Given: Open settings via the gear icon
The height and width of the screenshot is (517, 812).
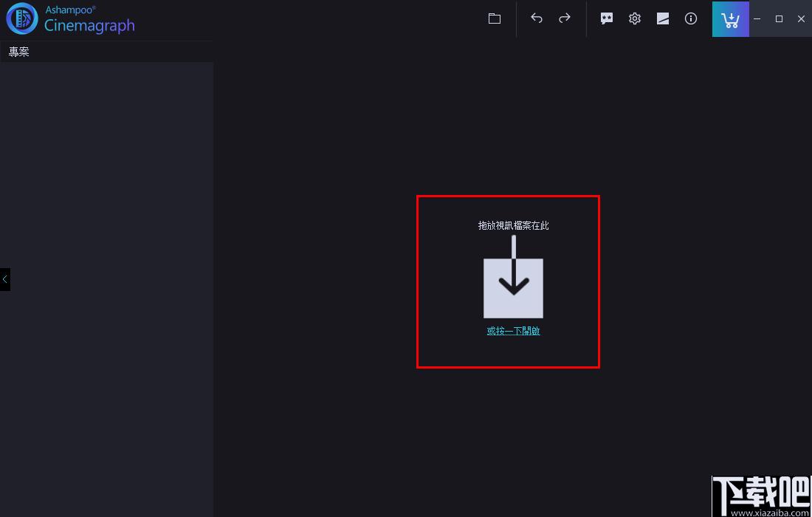Looking at the screenshot, I should pyautogui.click(x=634, y=18).
